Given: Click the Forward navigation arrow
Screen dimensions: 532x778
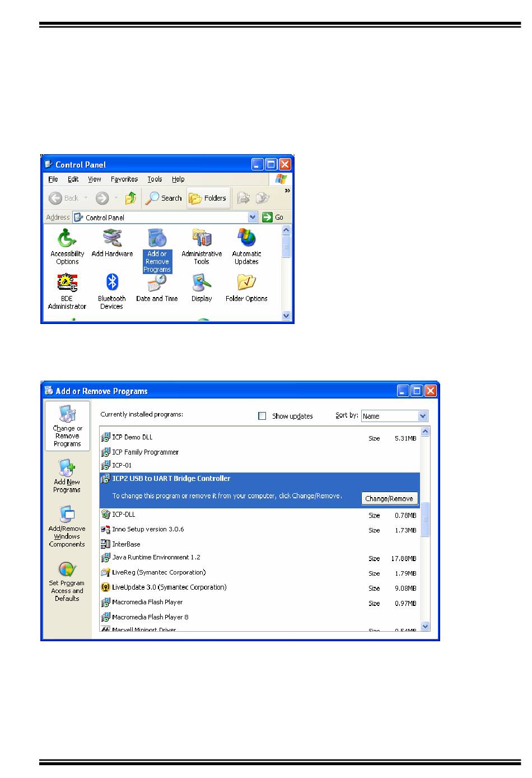Looking at the screenshot, I should pos(102,198).
